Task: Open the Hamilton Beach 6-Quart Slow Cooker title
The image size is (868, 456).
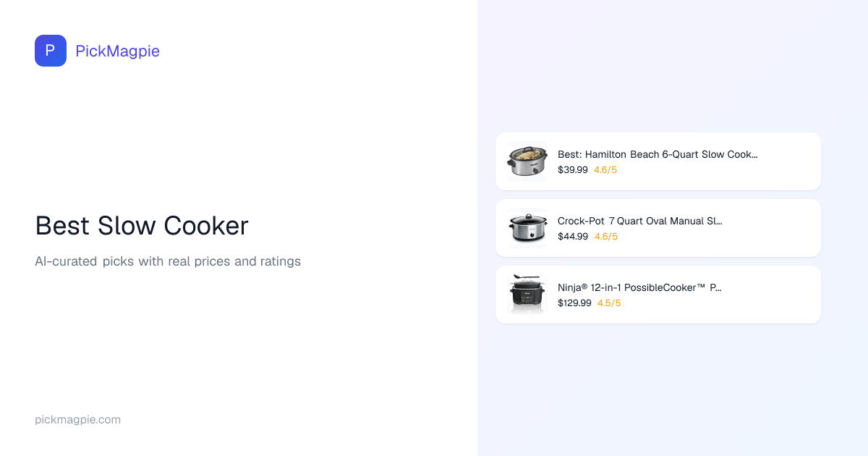Action: click(x=657, y=154)
